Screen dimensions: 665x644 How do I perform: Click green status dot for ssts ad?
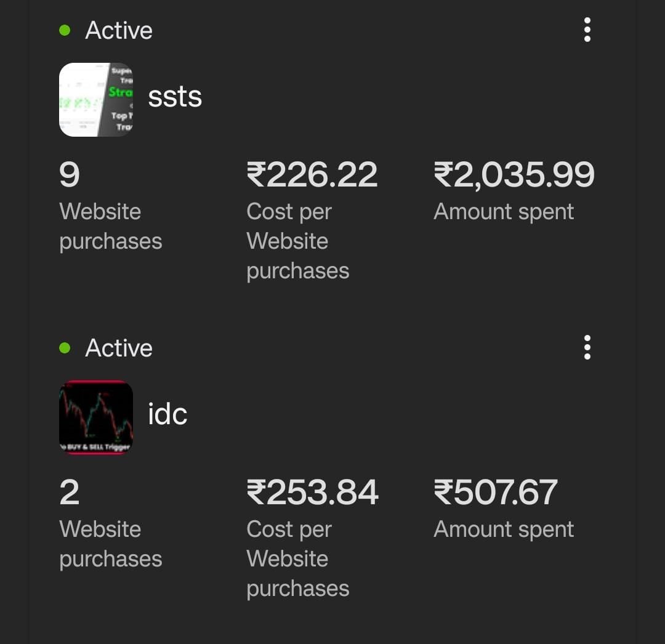65,30
